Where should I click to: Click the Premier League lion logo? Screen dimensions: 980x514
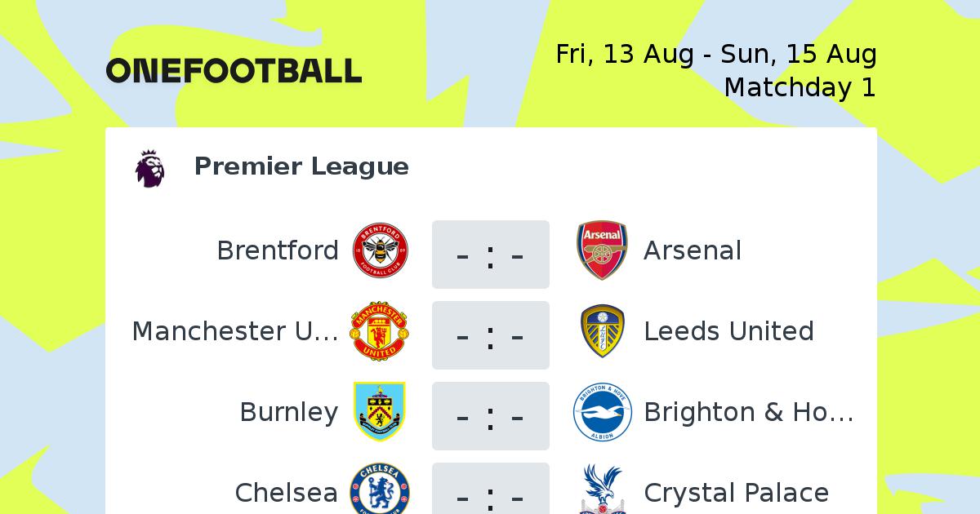click(x=150, y=168)
